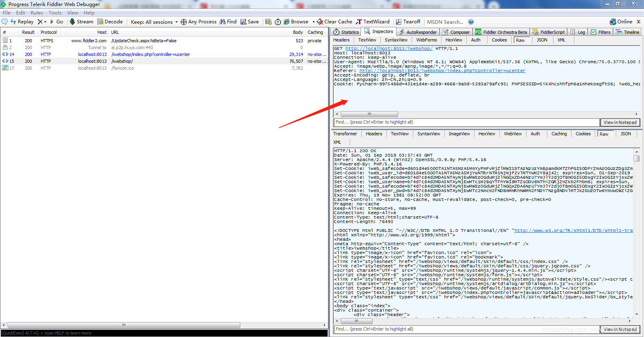
Task: Switch to the AutoResponder tab
Action: pos(417,32)
